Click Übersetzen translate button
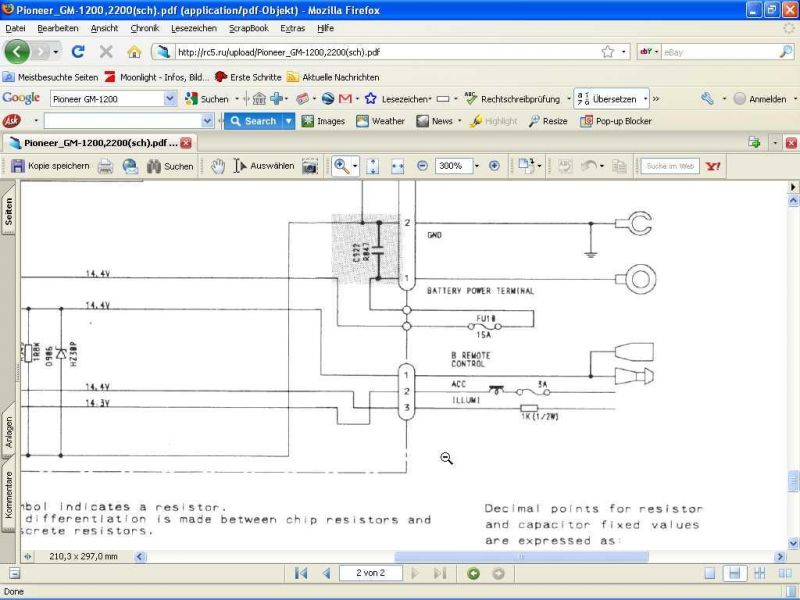The width and height of the screenshot is (800, 600). (607, 99)
